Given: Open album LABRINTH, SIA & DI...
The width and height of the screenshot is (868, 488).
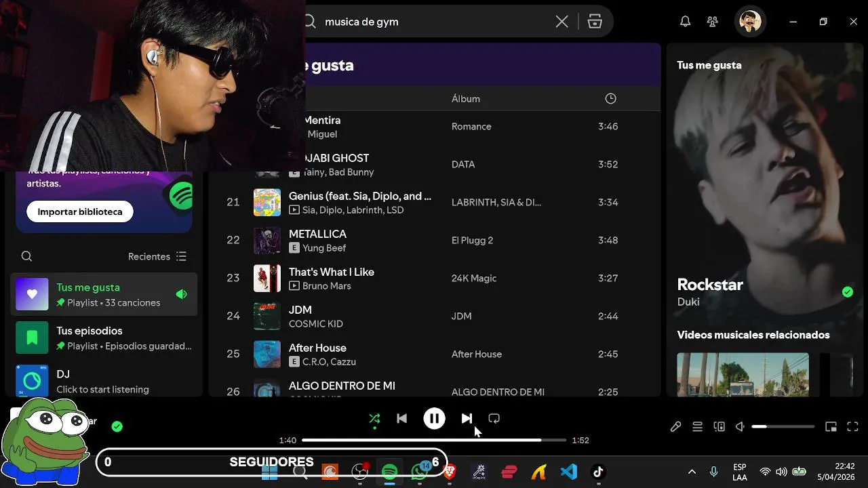Looking at the screenshot, I should [496, 203].
